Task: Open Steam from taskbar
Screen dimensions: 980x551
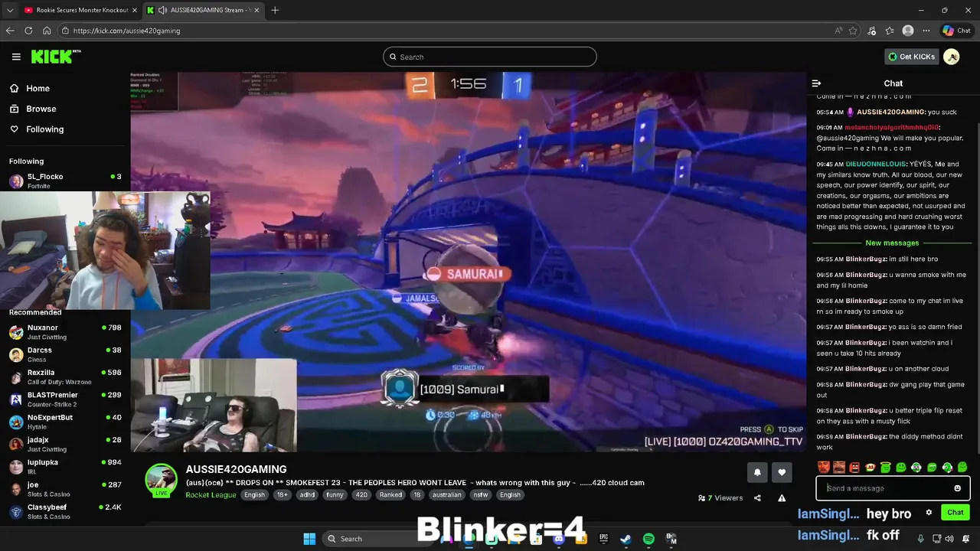Action: pyautogui.click(x=626, y=539)
